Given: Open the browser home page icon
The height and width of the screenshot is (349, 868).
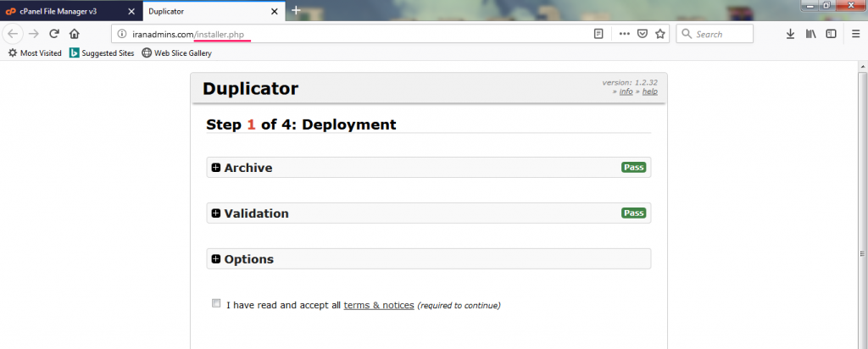Looking at the screenshot, I should point(75,34).
